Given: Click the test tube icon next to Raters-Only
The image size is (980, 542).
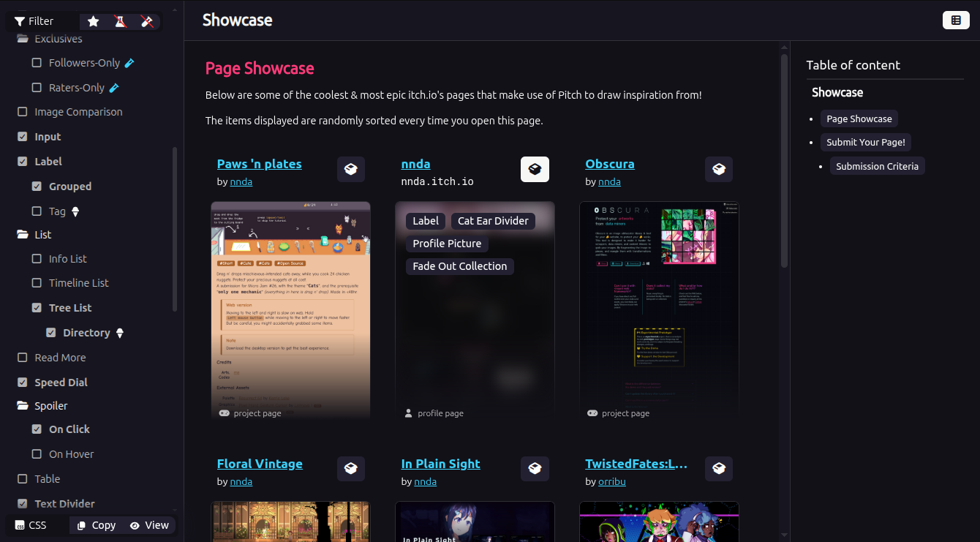Looking at the screenshot, I should 114,88.
